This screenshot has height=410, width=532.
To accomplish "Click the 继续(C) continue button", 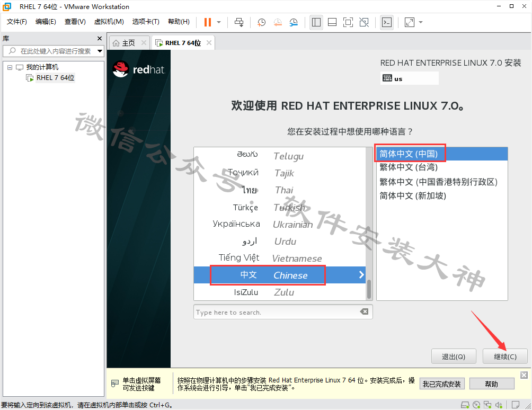I will (505, 356).
